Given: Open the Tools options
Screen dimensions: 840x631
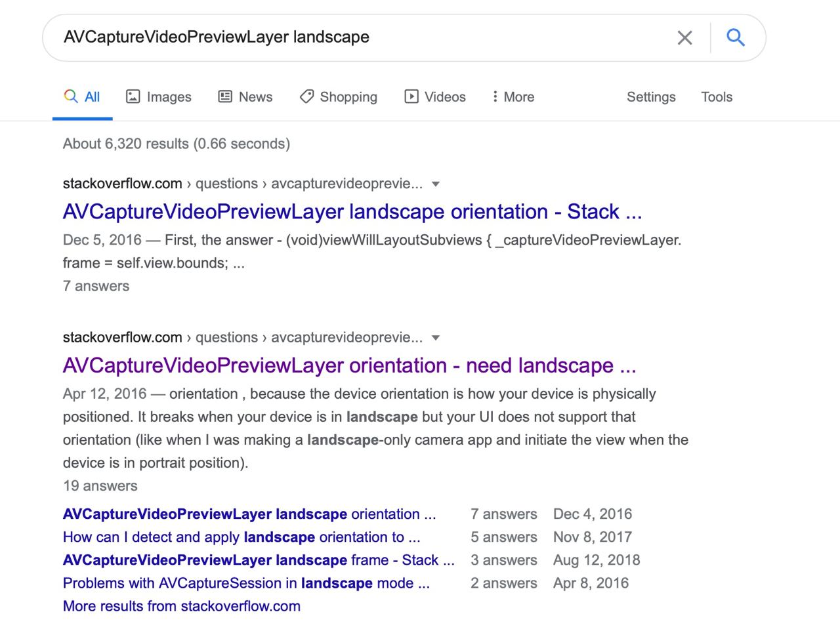Looking at the screenshot, I should (x=717, y=97).
